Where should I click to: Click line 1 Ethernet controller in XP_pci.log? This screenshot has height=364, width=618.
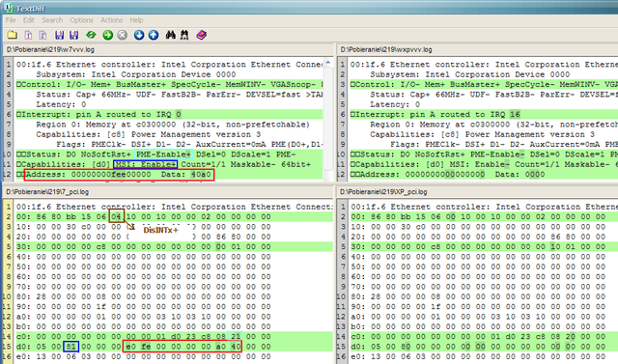(x=484, y=207)
